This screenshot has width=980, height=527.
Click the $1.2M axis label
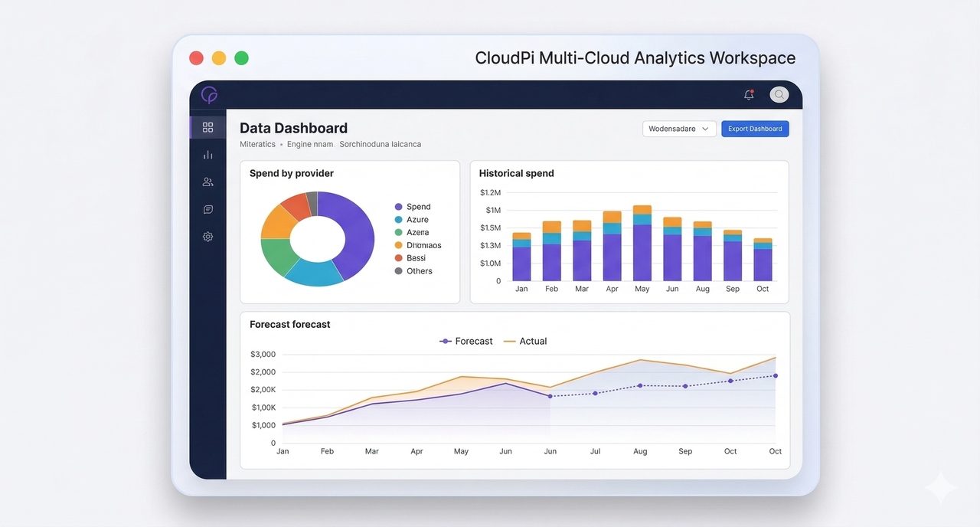[x=490, y=192]
